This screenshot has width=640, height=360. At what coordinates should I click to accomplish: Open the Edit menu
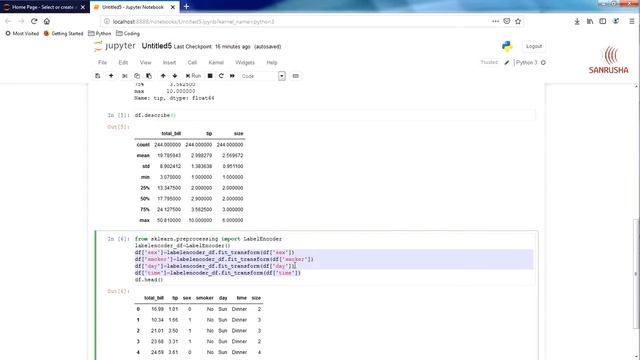pos(123,62)
